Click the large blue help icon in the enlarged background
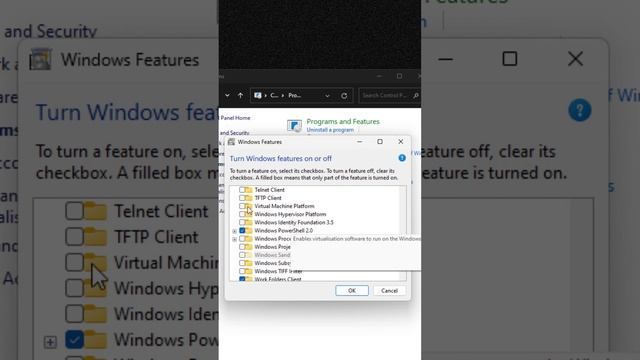Viewport: 640px width, 360px height. (580, 110)
